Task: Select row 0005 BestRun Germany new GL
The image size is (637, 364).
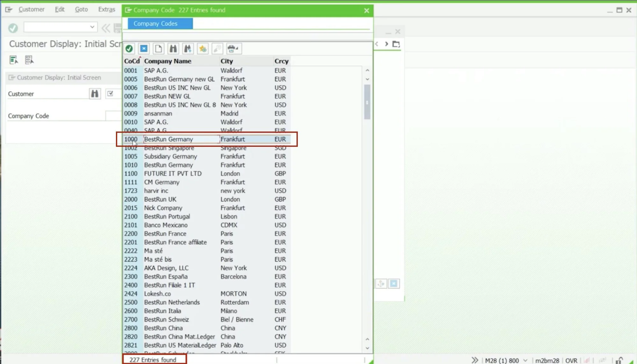Action: [x=207, y=79]
